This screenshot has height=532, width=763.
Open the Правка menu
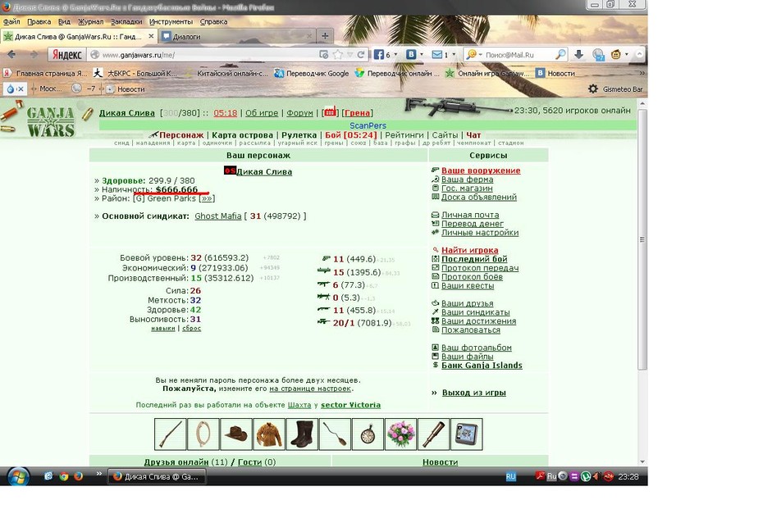(39, 21)
